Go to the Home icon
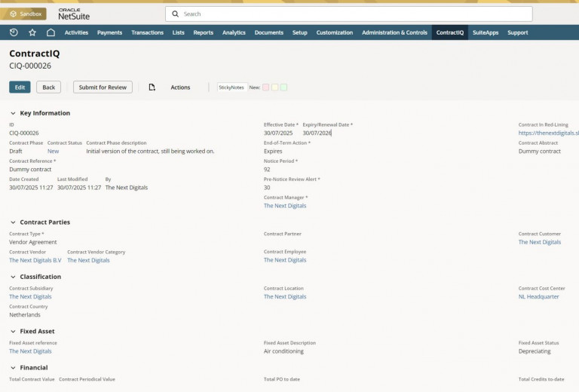This screenshot has width=579, height=392. (x=51, y=32)
